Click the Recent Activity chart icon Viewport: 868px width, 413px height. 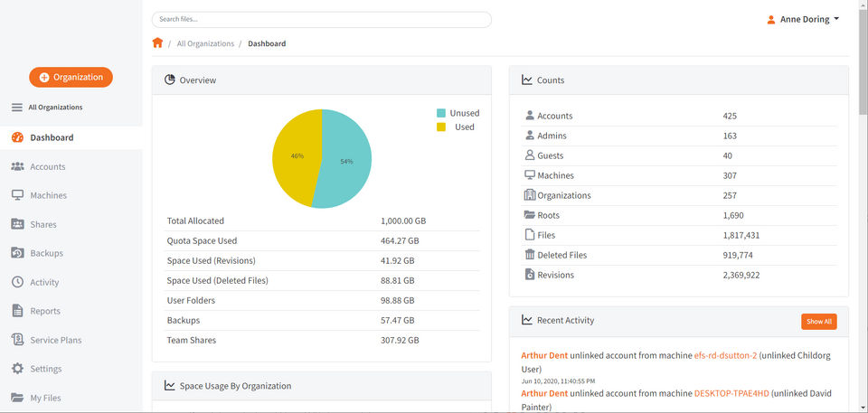(527, 319)
